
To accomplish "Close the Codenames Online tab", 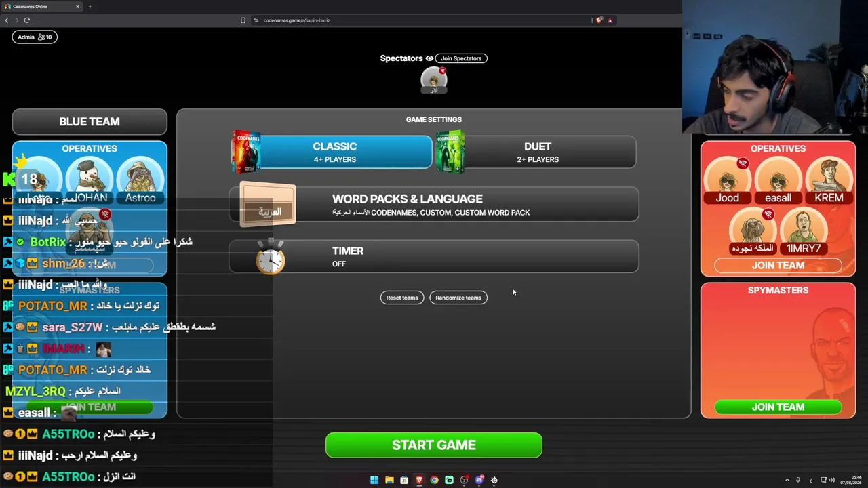I will pos(77,7).
